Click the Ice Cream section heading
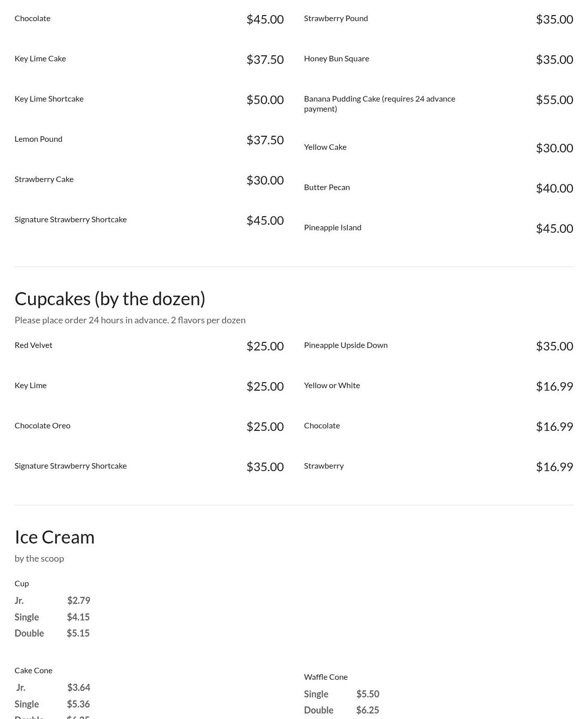588x719 pixels. tap(54, 537)
